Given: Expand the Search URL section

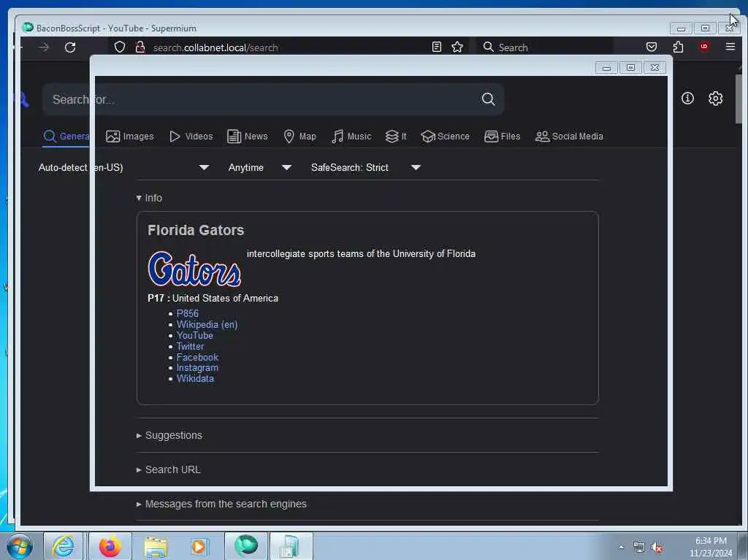Looking at the screenshot, I should pos(169,470).
